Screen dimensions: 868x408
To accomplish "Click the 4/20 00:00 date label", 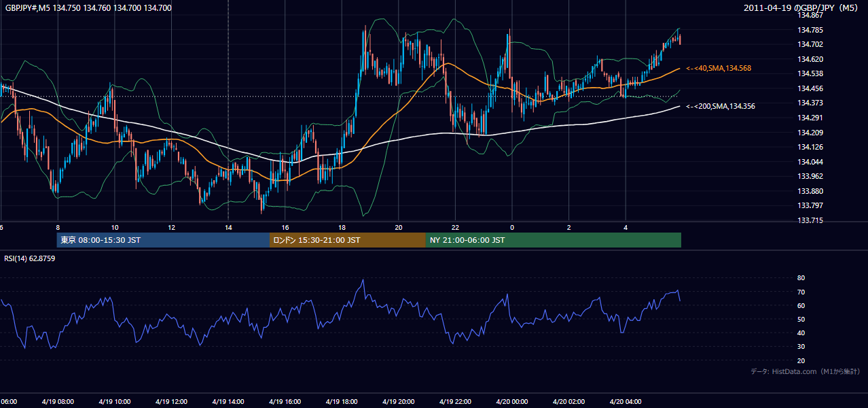I will (x=512, y=402).
